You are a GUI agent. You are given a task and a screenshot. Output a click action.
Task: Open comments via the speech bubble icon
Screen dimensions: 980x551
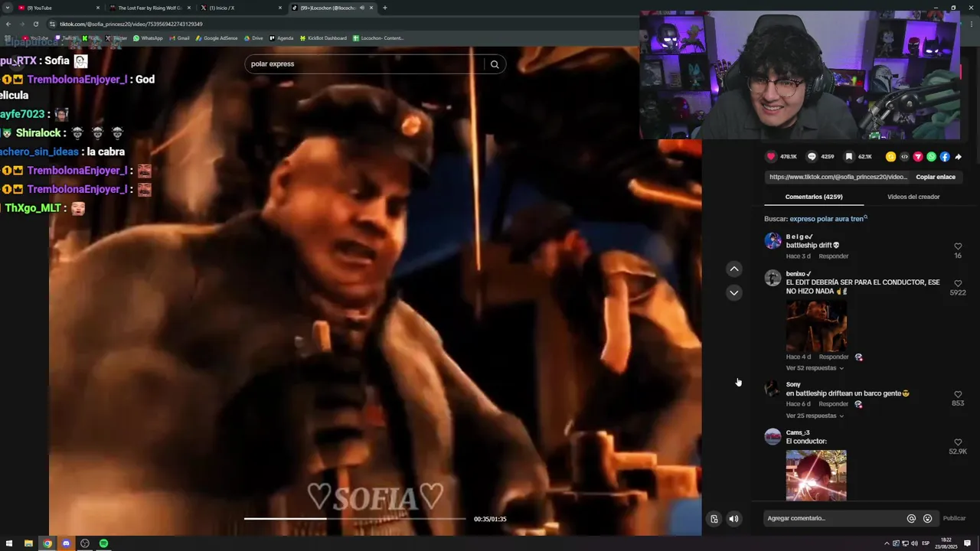(812, 156)
